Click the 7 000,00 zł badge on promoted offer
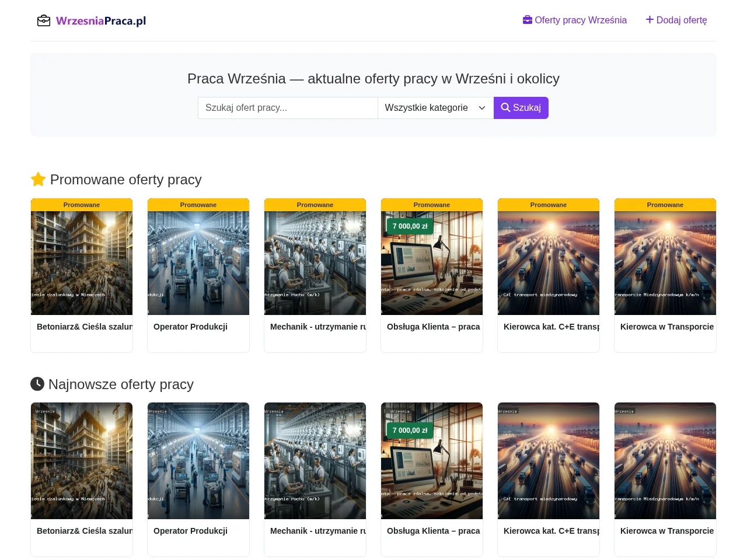This screenshot has height=560, width=747. point(410,226)
